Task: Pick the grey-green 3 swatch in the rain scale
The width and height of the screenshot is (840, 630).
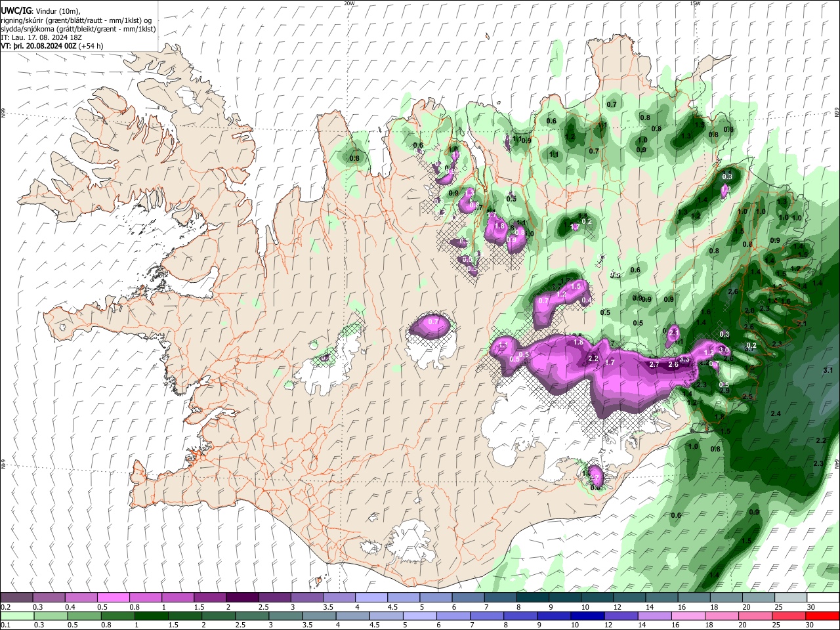Action: (x=285, y=616)
